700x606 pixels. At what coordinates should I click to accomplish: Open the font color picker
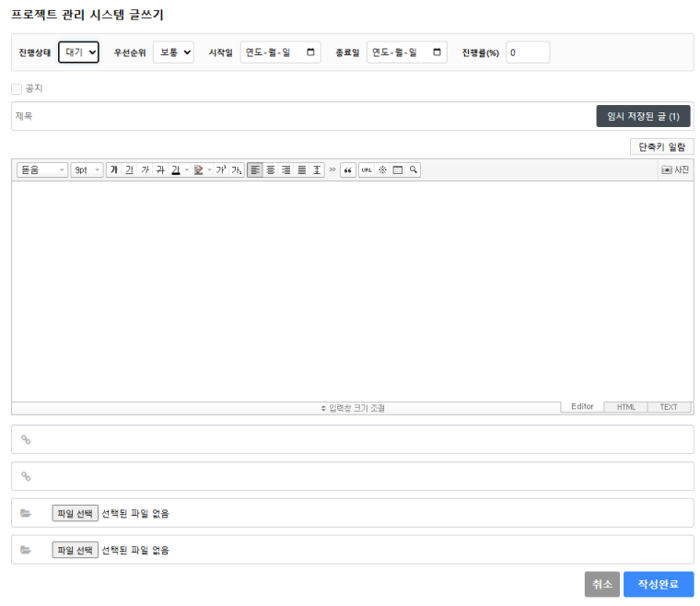pyautogui.click(x=175, y=170)
